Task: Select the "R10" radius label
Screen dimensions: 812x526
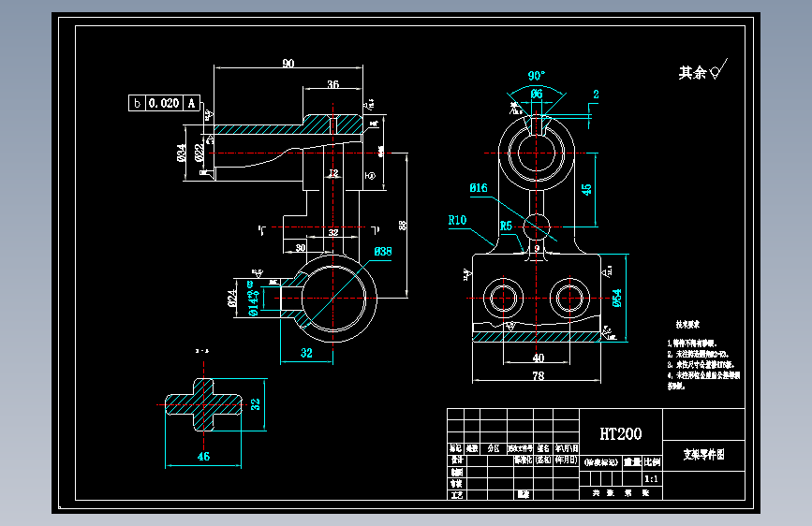Action: point(457,220)
